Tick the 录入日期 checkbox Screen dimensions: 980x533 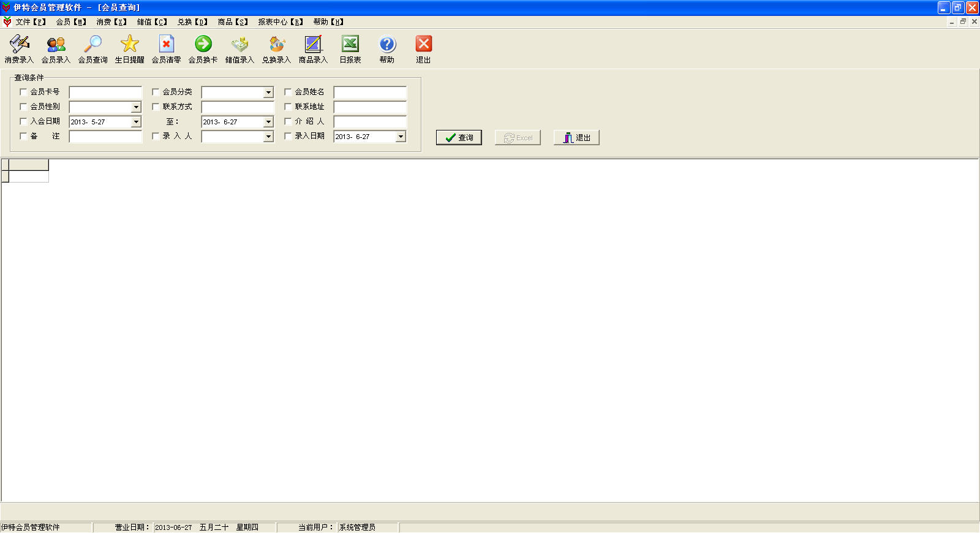coord(288,136)
